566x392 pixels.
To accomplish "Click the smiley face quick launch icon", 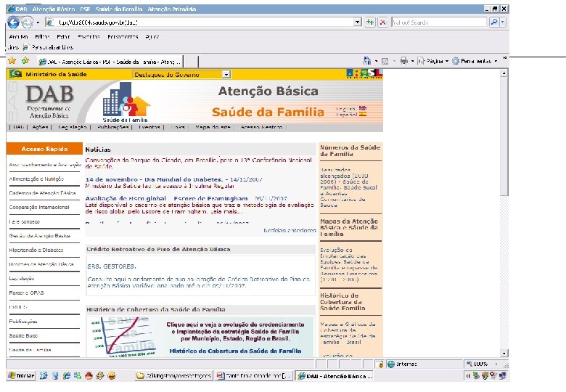I will 112,376.
